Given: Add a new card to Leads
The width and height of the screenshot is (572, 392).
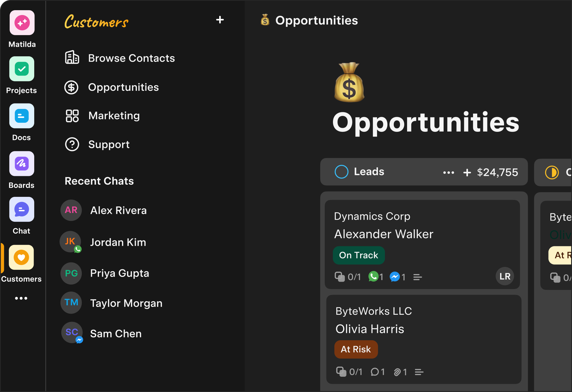Looking at the screenshot, I should coord(467,172).
